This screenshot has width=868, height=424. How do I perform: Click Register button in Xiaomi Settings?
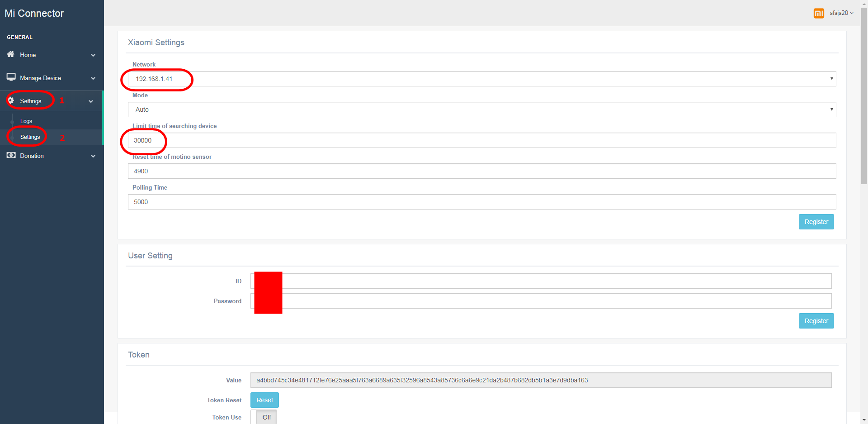pos(816,222)
